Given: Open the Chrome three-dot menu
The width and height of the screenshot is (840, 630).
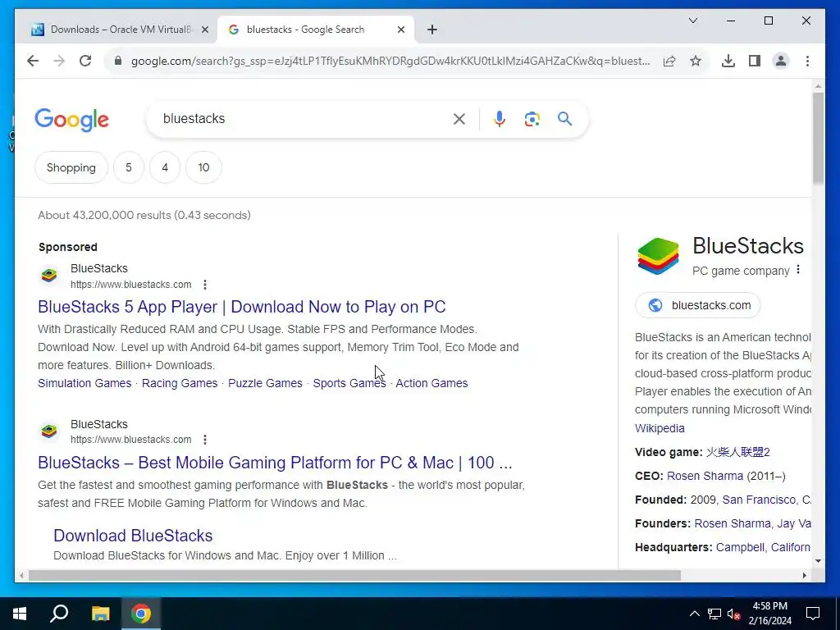Looking at the screenshot, I should click(807, 61).
